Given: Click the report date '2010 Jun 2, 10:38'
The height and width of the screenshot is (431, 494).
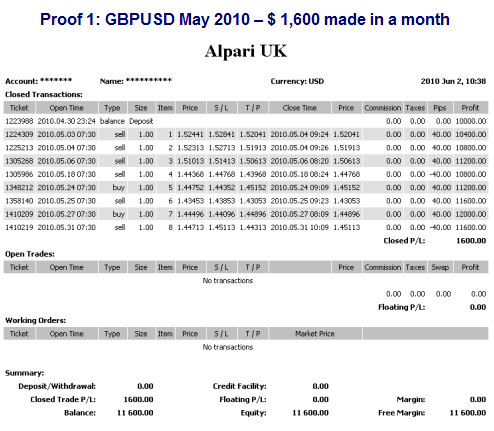Looking at the screenshot, I should pos(453,81).
